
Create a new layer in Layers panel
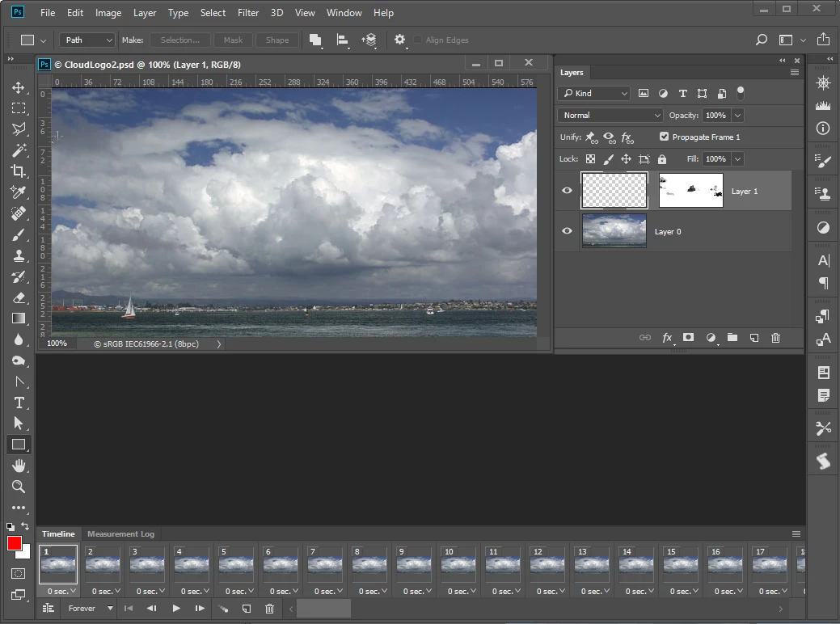point(753,338)
